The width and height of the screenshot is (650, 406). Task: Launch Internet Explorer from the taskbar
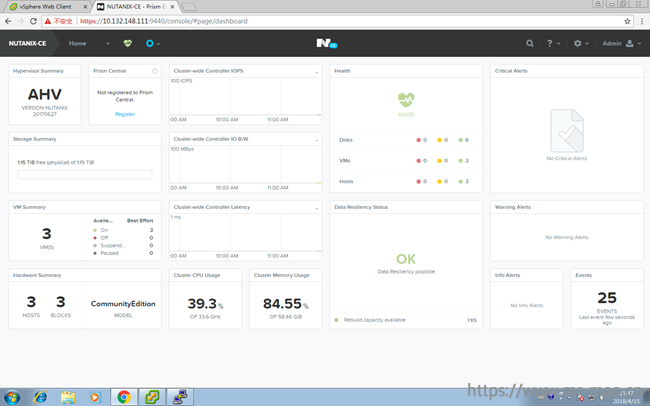[x=40, y=397]
